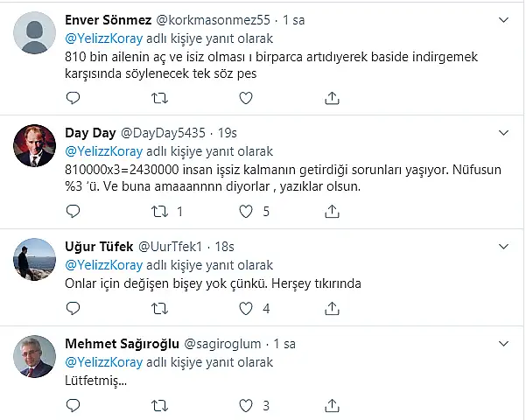Reply to Day Day's tweet
Viewport: 526px width, 420px height.
(73, 211)
